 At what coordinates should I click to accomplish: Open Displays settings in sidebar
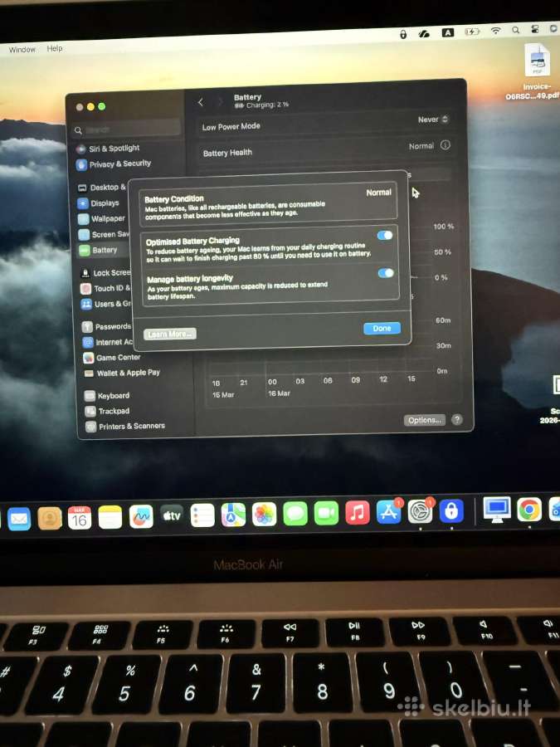pyautogui.click(x=98, y=203)
